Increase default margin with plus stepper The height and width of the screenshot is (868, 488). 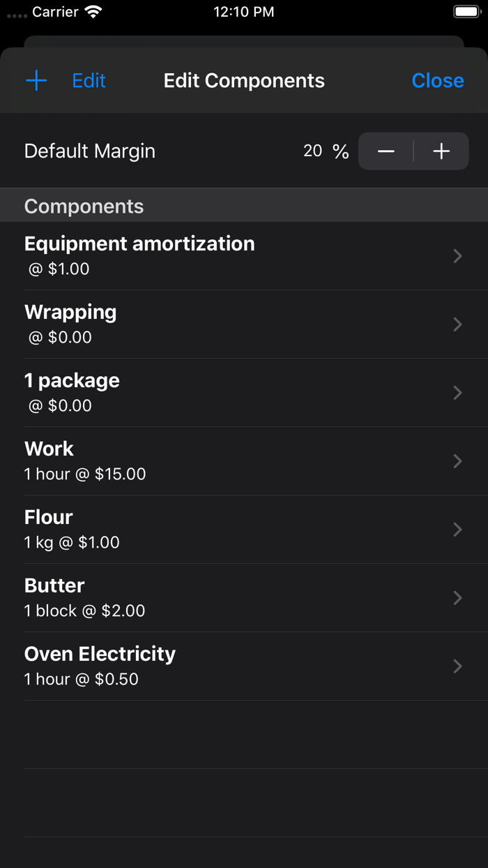441,151
